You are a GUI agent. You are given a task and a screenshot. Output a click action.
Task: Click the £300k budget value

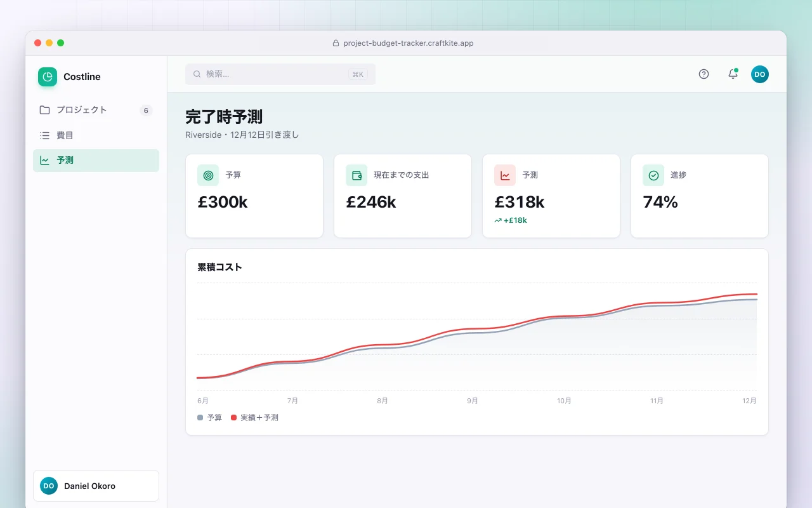pos(223,203)
